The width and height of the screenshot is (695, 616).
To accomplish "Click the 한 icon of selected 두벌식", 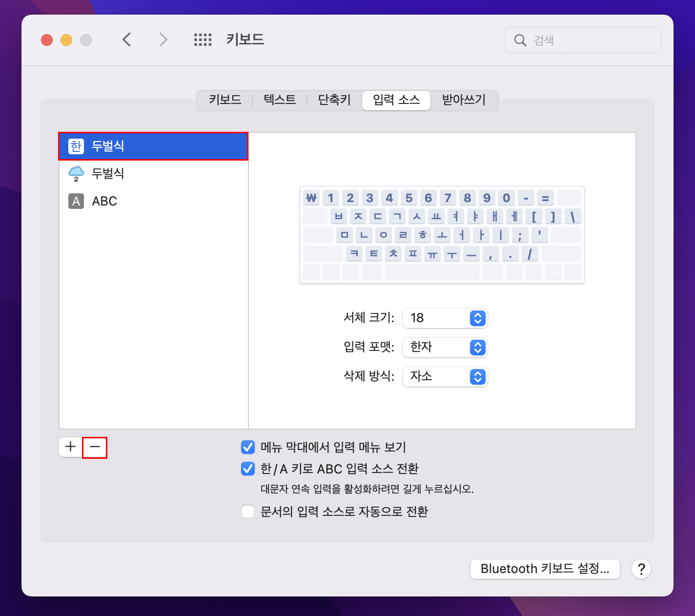I will [76, 146].
